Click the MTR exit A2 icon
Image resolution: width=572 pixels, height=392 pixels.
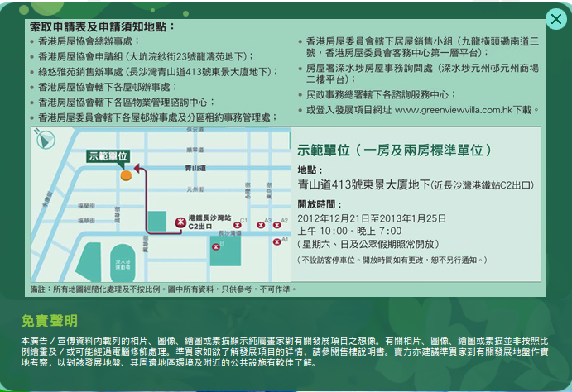(277, 225)
